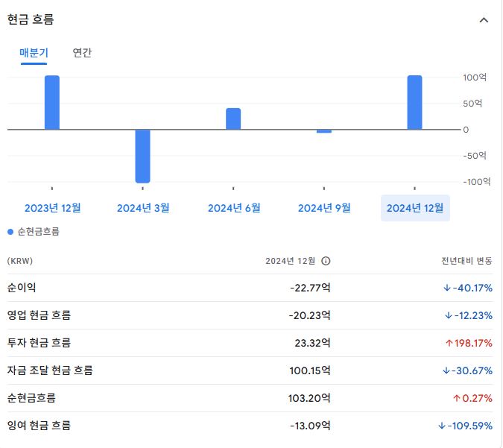The image size is (503, 448).
Task: Click the 순현금흐름 table row label
Action: [31, 398]
